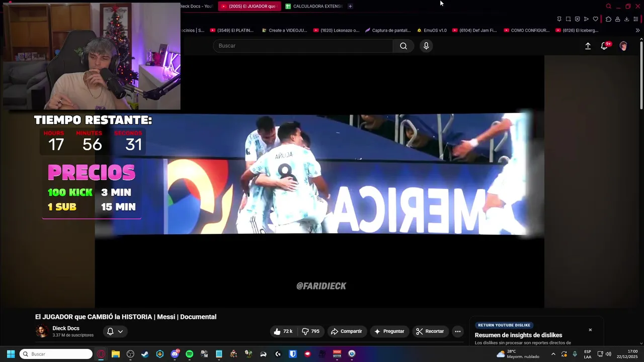Expand the notification bell subscription dropdown
This screenshot has height=362, width=644.
pos(115,331)
